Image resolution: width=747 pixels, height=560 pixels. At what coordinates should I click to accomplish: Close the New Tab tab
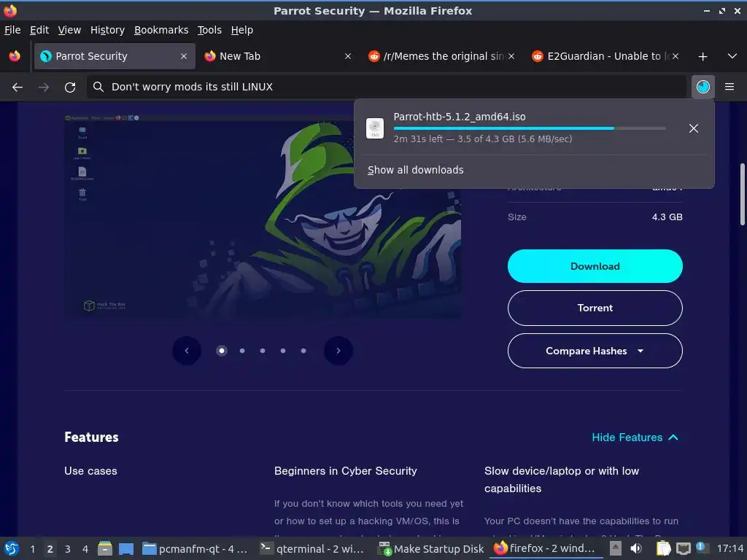348,56
